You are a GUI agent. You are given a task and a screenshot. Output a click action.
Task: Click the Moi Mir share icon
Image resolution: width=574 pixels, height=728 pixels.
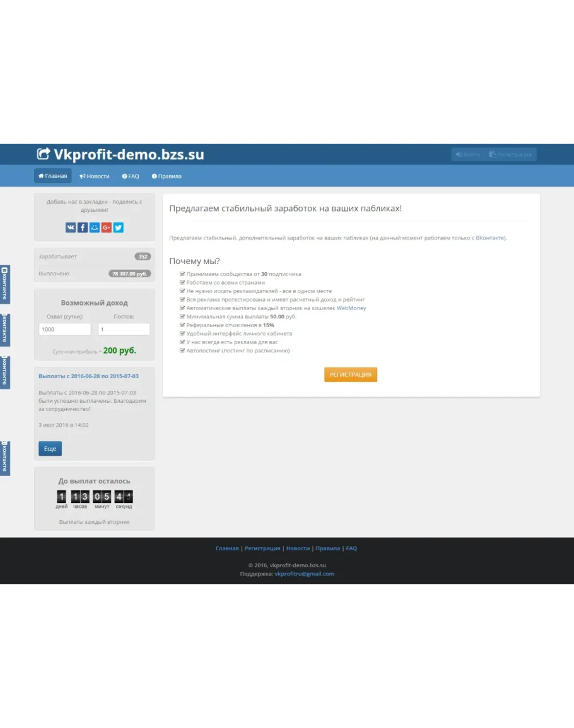(95, 228)
